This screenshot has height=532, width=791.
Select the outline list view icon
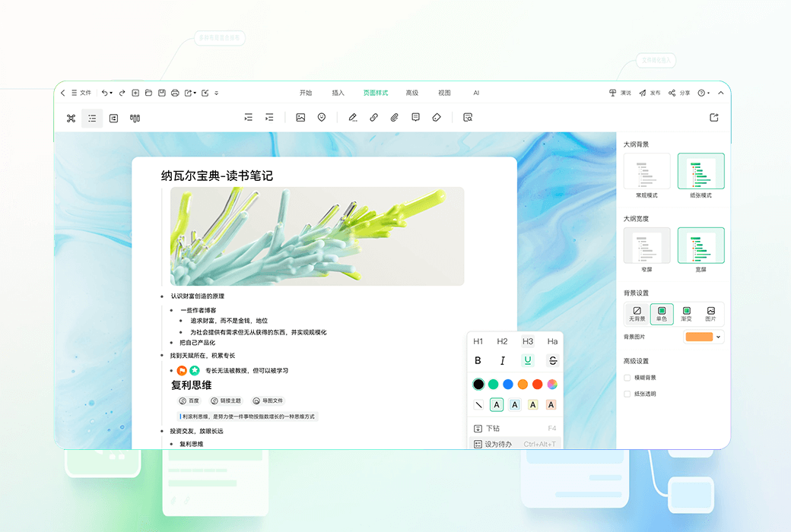tap(92, 118)
